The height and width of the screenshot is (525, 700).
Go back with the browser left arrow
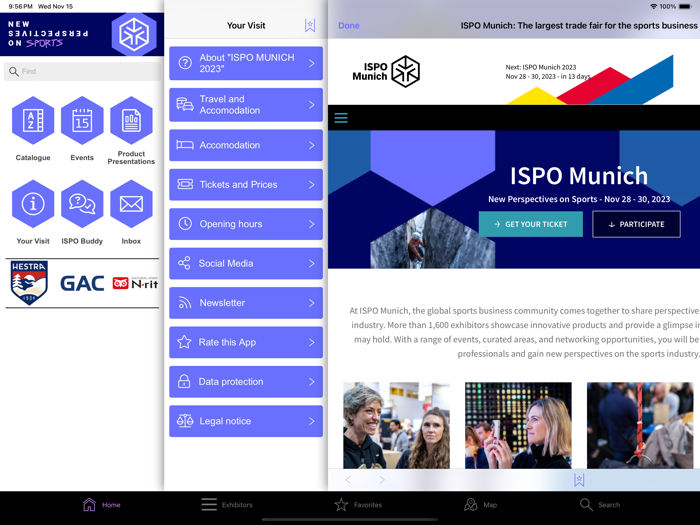348,480
